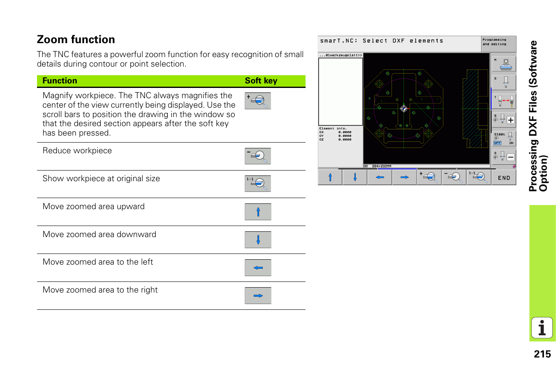Screen dimensions: 556x392
Task: Click the information 'i' icon on green sidebar
Action: [542, 328]
